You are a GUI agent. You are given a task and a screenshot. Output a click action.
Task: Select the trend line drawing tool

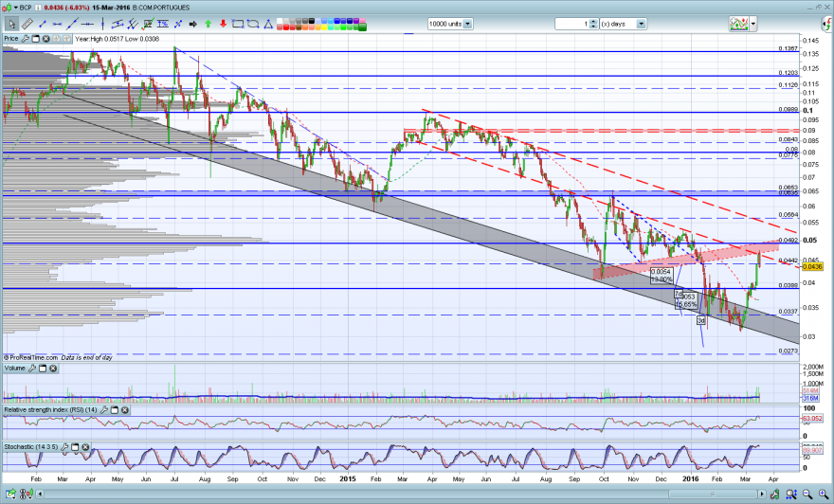pos(72,24)
